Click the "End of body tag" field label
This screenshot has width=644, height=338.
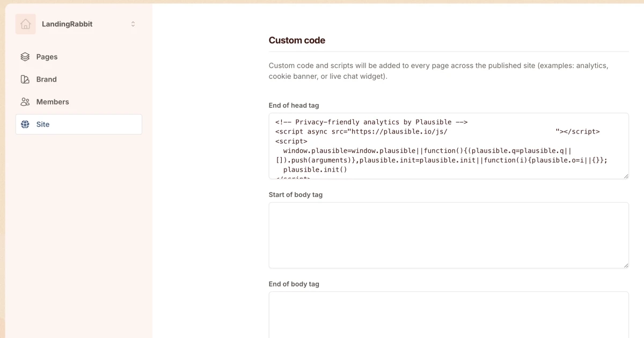(294, 284)
